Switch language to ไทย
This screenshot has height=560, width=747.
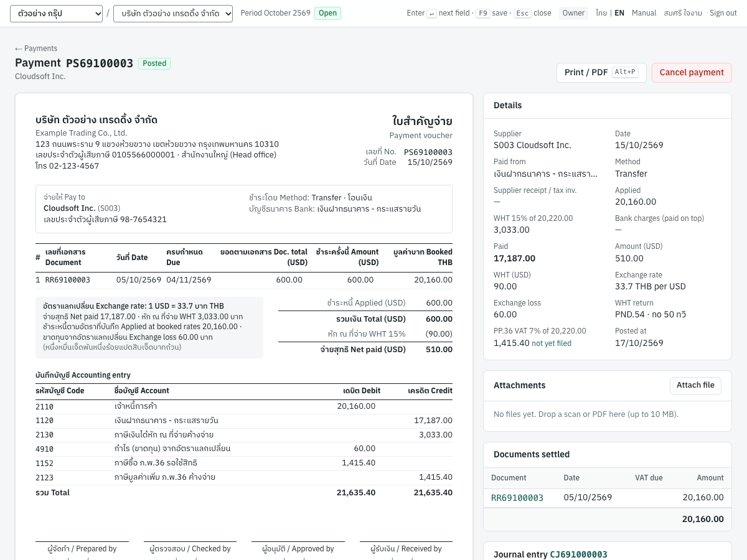(x=601, y=13)
